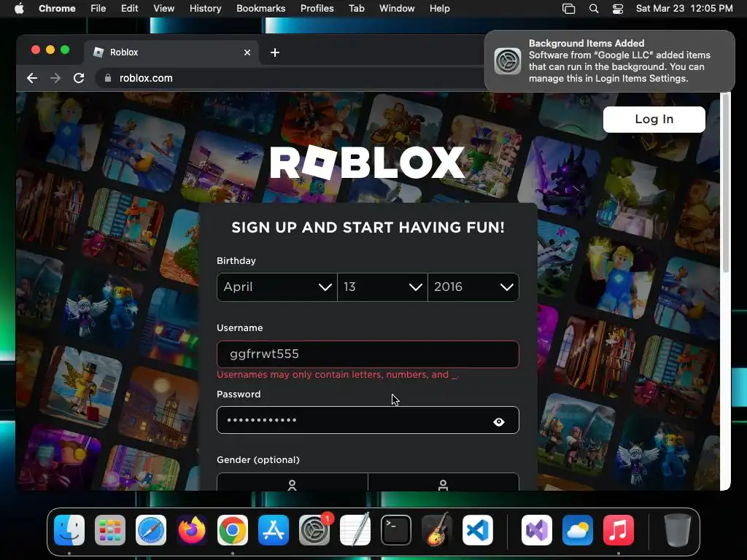The image size is (747, 560).
Task: Click the Roblox logo
Action: coord(368,163)
